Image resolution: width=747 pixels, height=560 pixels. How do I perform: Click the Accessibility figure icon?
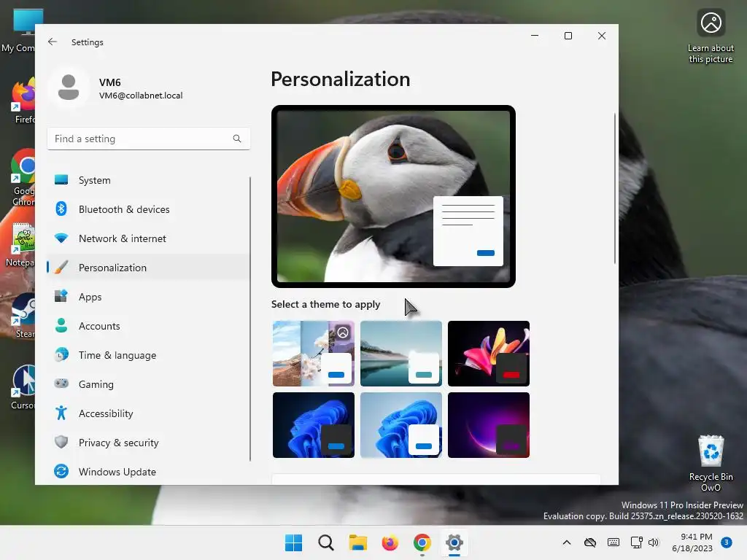click(61, 413)
